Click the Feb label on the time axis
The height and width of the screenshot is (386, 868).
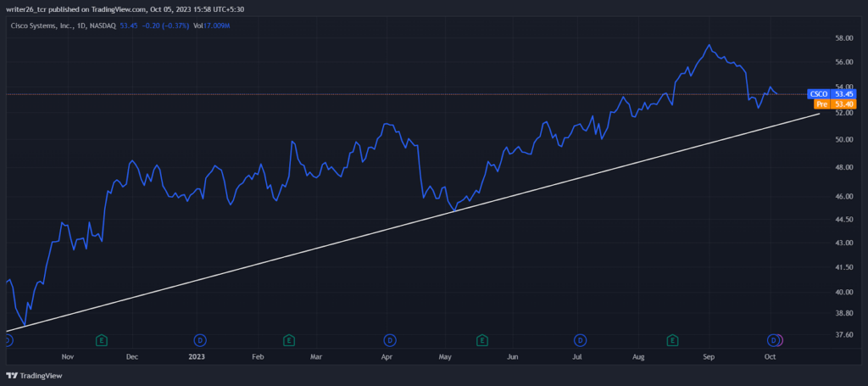[258, 357]
